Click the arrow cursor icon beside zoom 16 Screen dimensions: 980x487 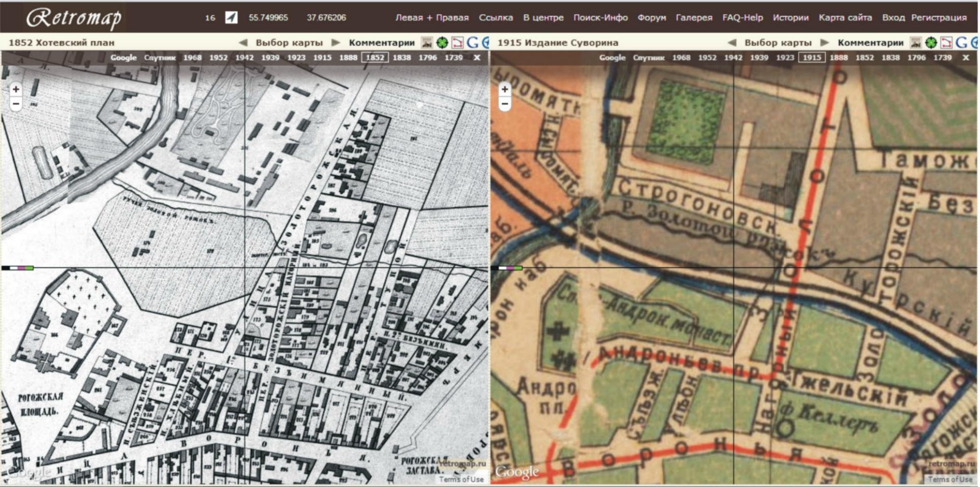231,17
